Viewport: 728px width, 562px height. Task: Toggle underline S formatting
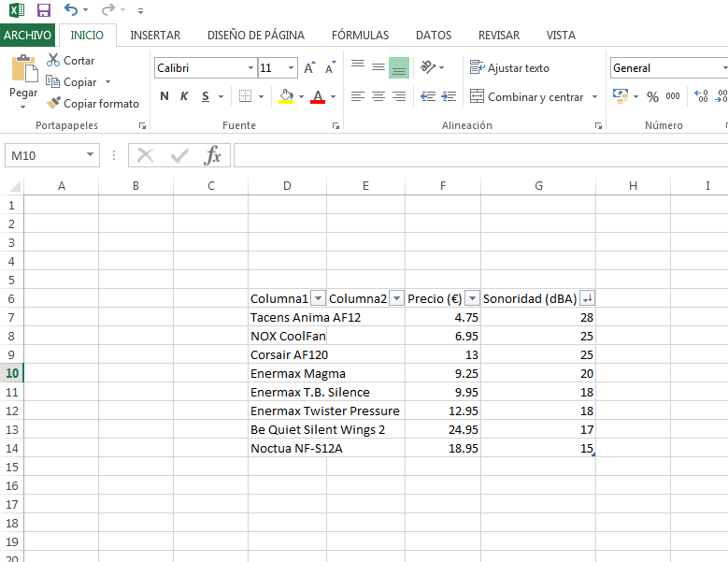coord(206,96)
